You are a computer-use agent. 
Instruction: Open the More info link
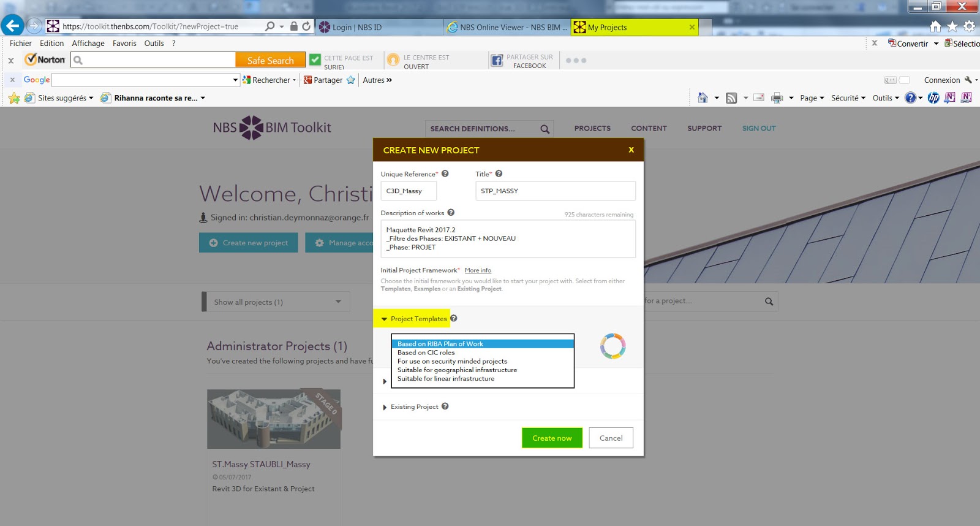478,270
